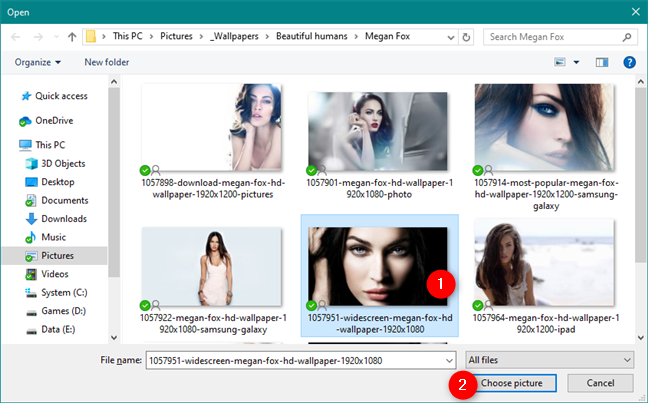Click the search magnifier icon

[627, 37]
